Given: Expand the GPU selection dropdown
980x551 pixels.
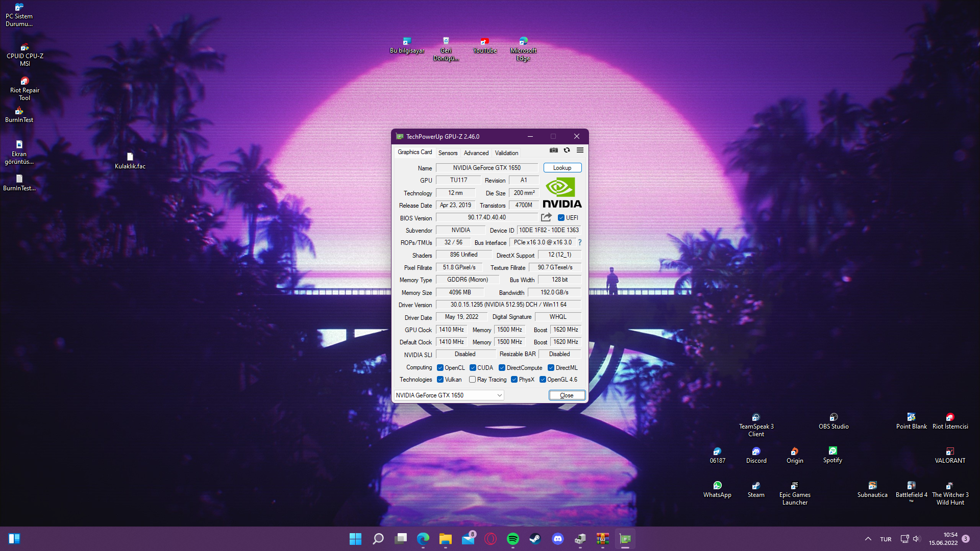Looking at the screenshot, I should 500,395.
